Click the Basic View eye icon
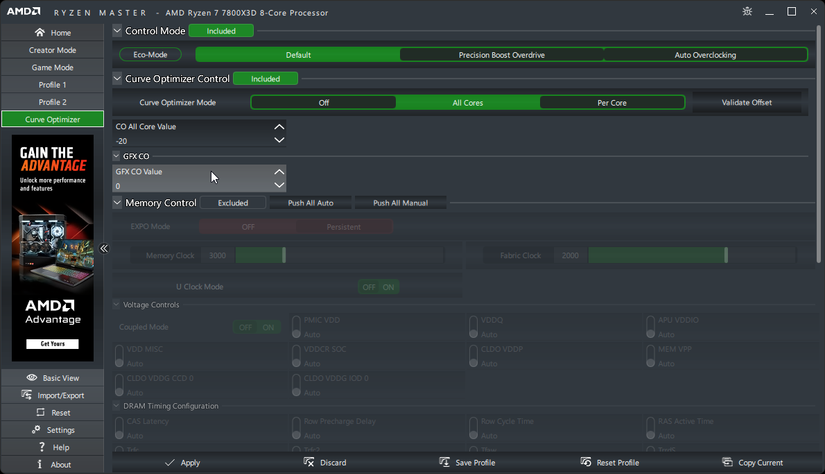This screenshot has width=825, height=474. pos(32,378)
